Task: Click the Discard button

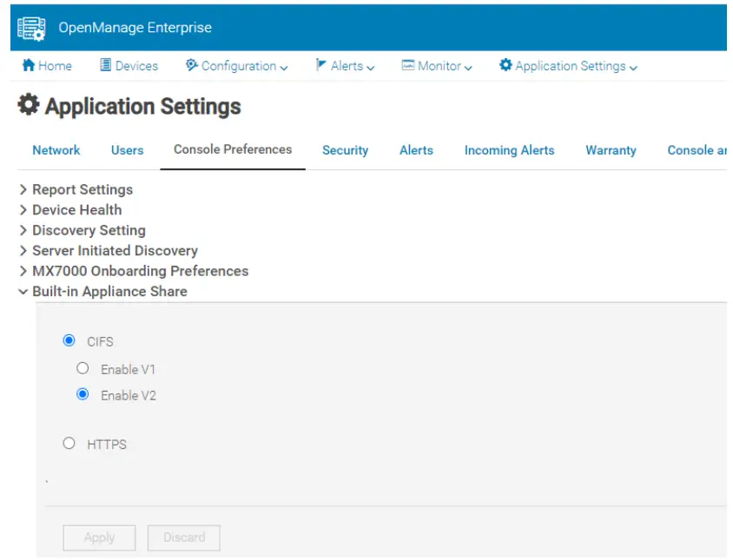Action: (x=183, y=537)
